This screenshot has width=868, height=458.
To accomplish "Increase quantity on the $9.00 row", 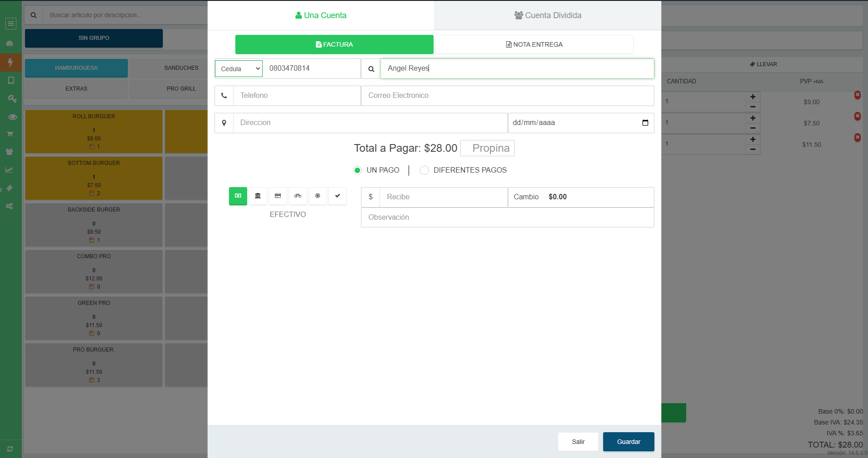I will 753,97.
